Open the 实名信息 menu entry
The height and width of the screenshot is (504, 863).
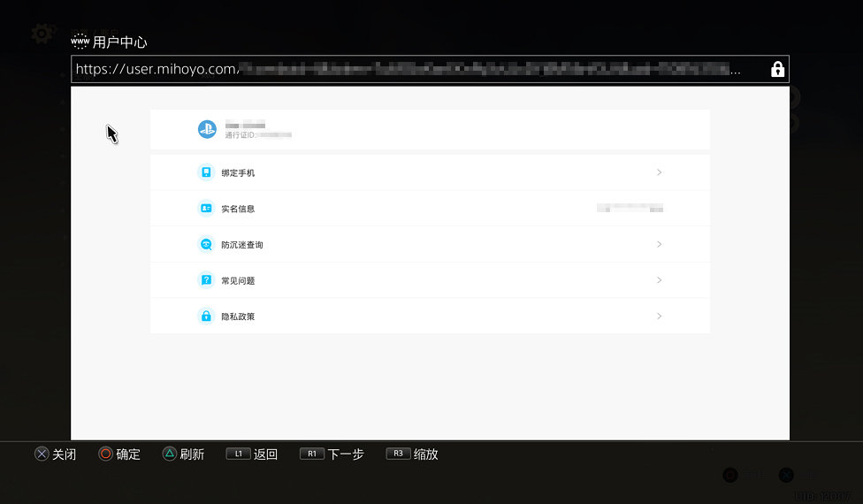(x=430, y=209)
